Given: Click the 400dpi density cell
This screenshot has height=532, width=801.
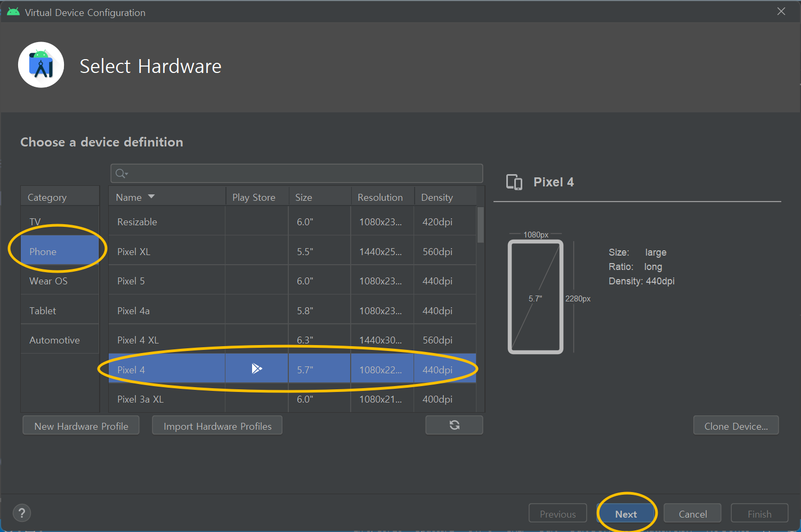Looking at the screenshot, I should coord(445,399).
